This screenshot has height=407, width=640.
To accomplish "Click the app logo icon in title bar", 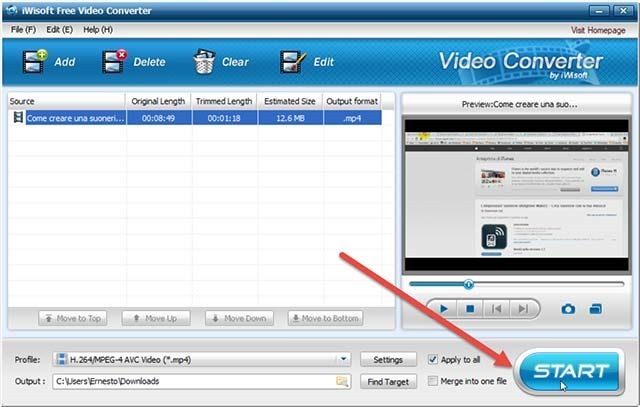I will (12, 10).
